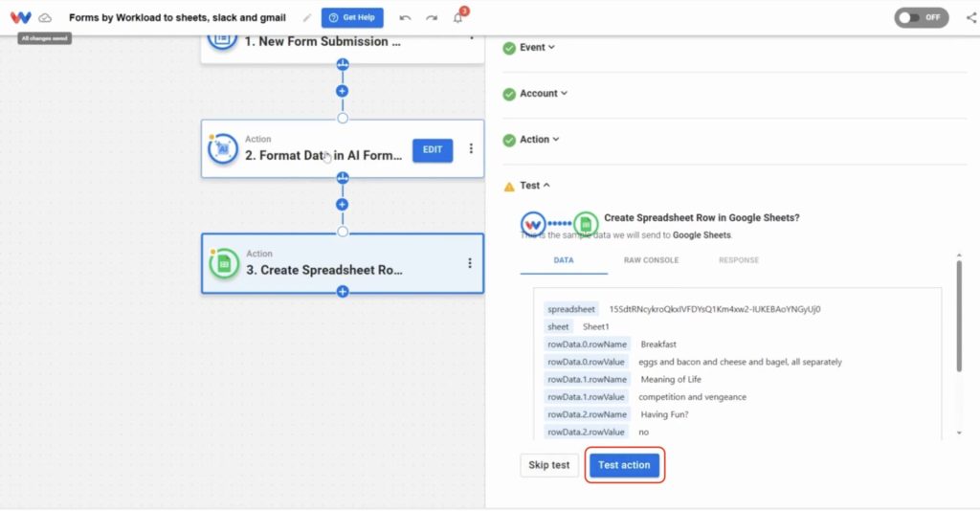Expand the Account section
This screenshot has width=980, height=511.
coord(544,93)
